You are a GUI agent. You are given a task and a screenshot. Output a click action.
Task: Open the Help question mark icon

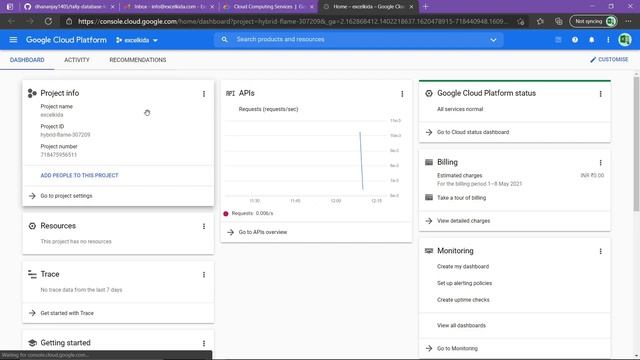point(575,40)
